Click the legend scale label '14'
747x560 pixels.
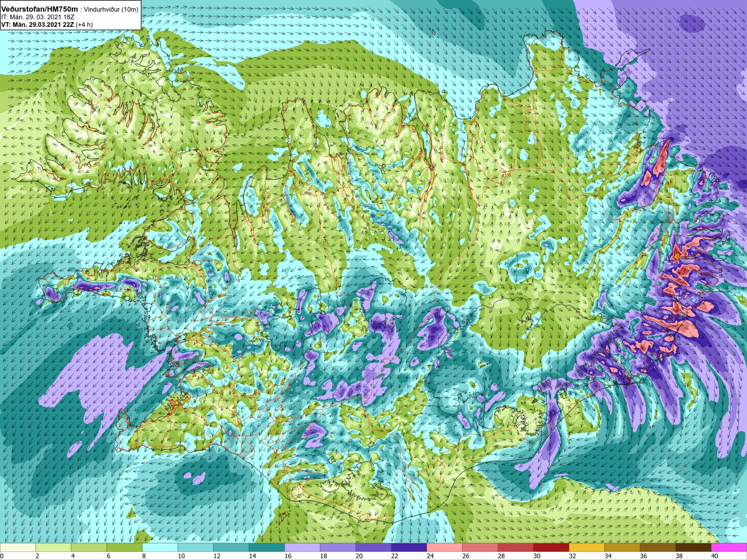click(253, 556)
